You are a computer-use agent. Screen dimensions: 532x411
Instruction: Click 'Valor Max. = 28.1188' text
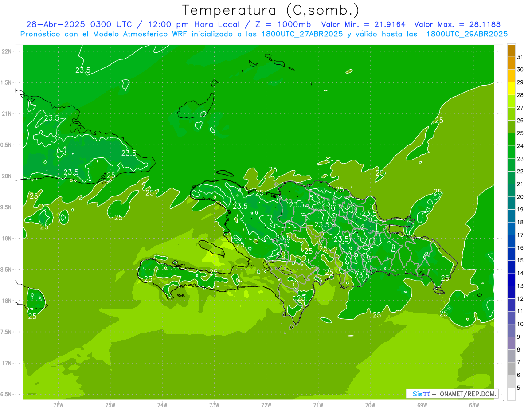click(457, 24)
